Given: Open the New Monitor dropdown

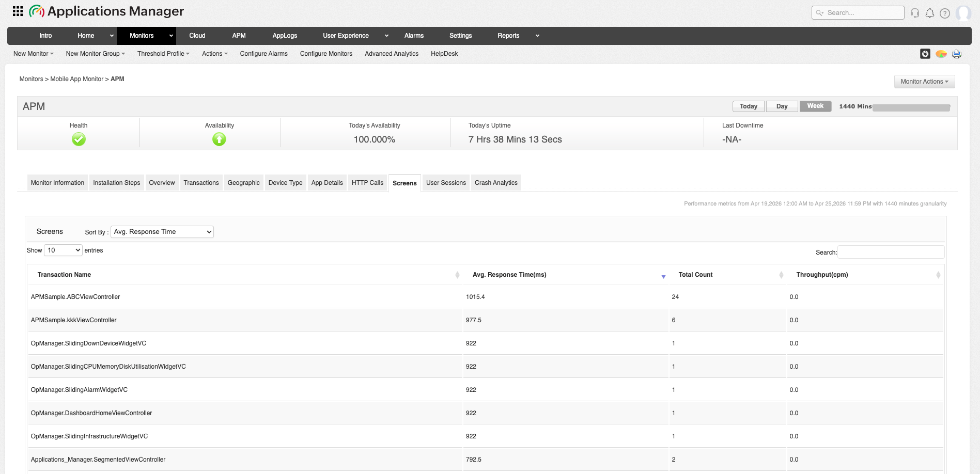Looking at the screenshot, I should pyautogui.click(x=34, y=54).
